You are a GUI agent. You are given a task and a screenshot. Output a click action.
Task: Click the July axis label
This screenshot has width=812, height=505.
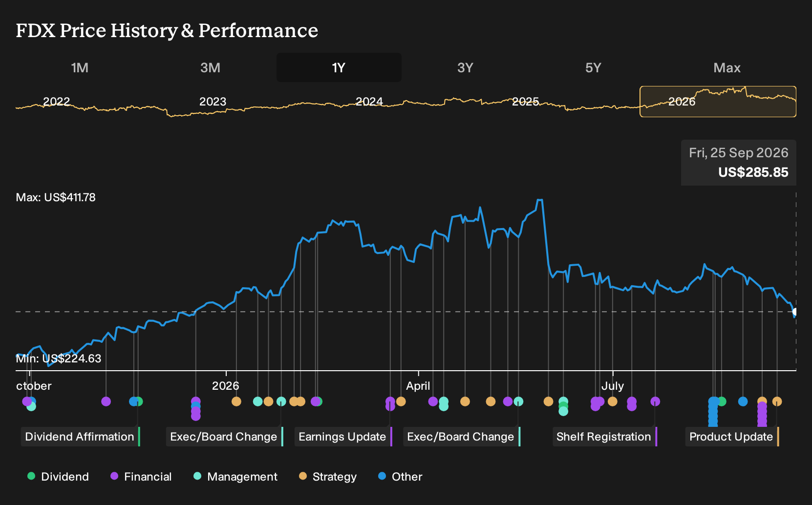613,386
